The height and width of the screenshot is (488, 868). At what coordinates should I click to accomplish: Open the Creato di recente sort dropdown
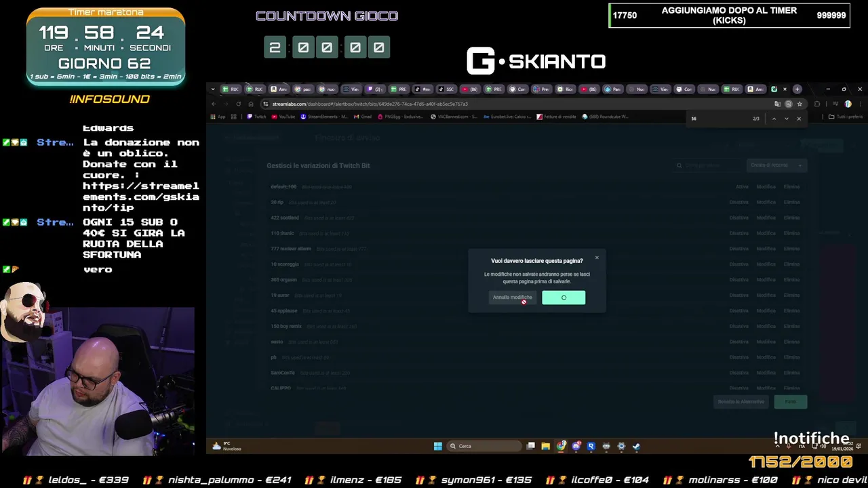(x=777, y=165)
